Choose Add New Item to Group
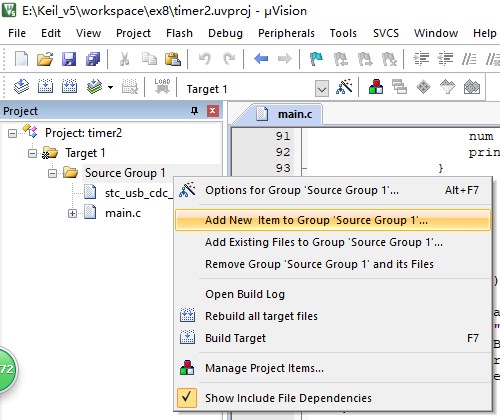Screen dimensions: 500x420 [x=333, y=220]
